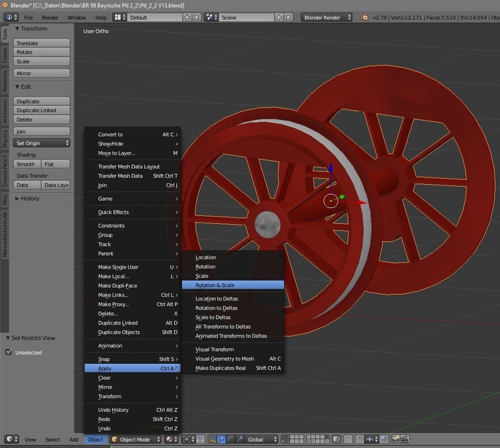Viewport: 500px width, 448px height.
Task: Open the Select menu in 3D header
Action: pyautogui.click(x=53, y=439)
